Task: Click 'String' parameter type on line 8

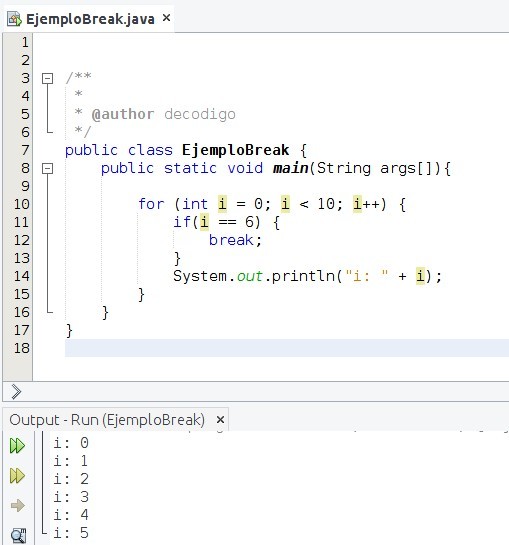Action: [344, 168]
